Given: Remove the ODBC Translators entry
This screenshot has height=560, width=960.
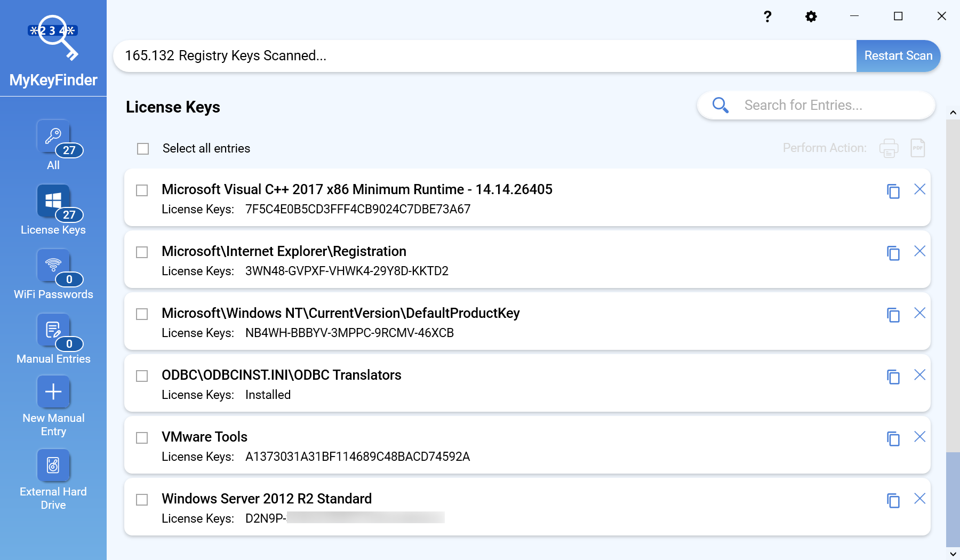Looking at the screenshot, I should tap(919, 375).
